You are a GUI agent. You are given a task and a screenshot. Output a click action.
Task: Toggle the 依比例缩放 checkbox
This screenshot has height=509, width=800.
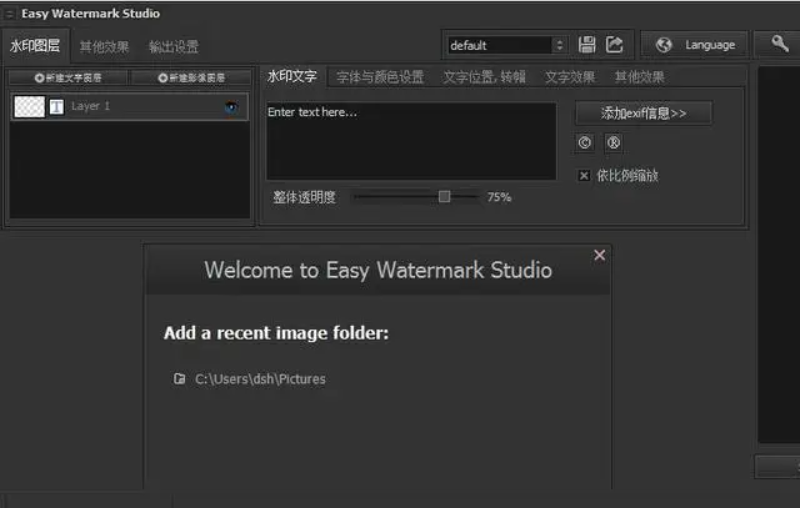tap(584, 175)
